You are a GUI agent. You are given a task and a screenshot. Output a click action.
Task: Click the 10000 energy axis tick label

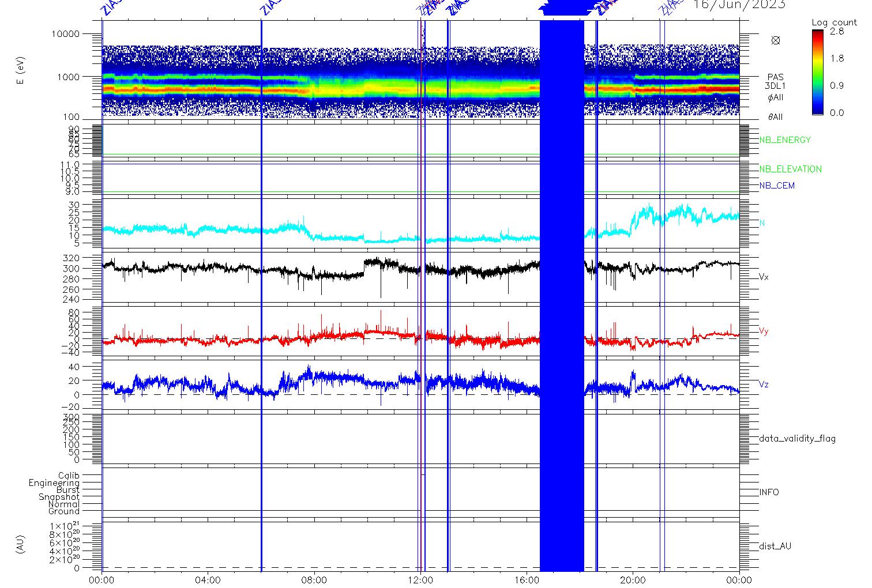[x=65, y=34]
